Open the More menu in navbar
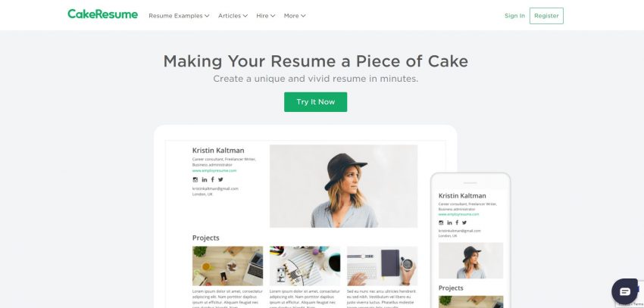 coord(295,16)
